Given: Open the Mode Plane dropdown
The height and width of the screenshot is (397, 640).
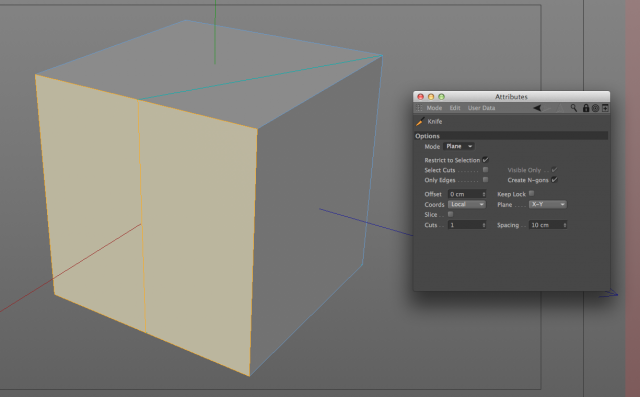Looking at the screenshot, I should [459, 146].
